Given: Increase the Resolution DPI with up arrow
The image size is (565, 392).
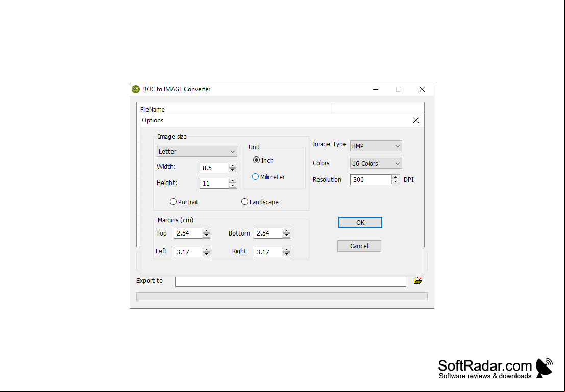Looking at the screenshot, I should [395, 177].
